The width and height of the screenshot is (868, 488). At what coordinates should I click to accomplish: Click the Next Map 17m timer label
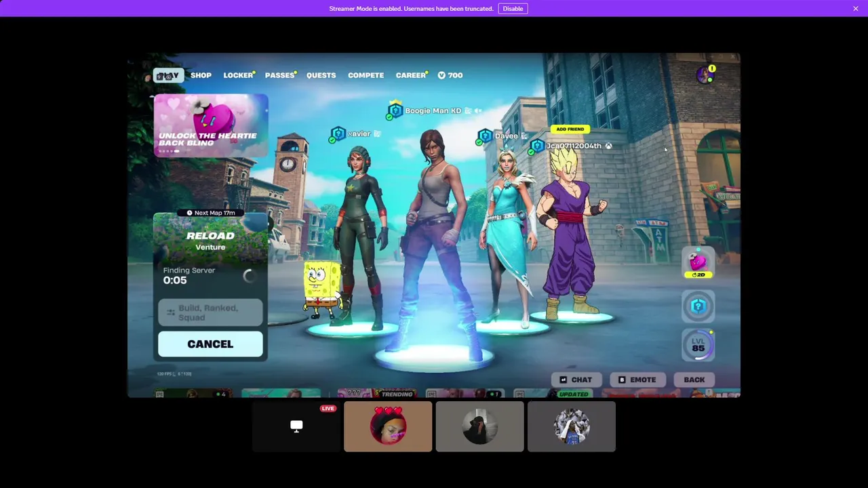[x=210, y=213]
